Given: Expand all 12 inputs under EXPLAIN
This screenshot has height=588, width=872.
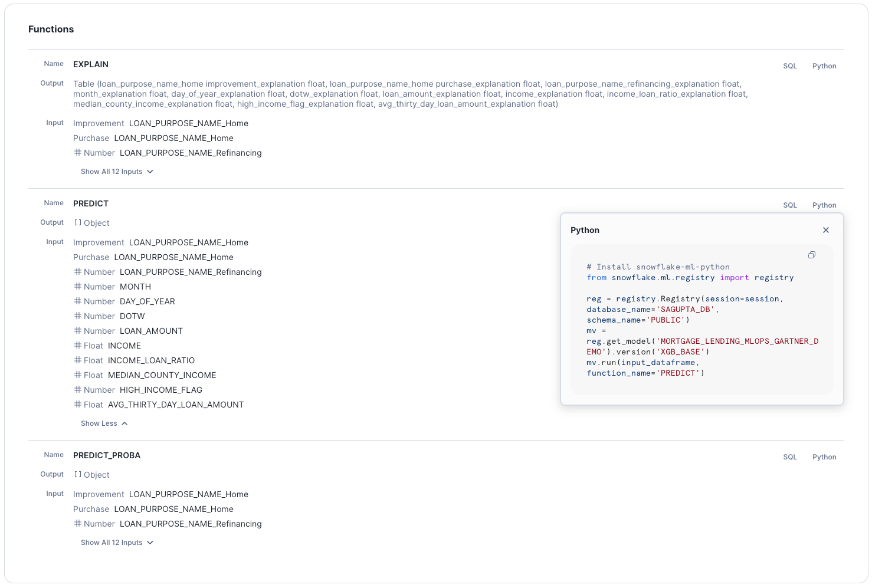Looking at the screenshot, I should pos(117,172).
